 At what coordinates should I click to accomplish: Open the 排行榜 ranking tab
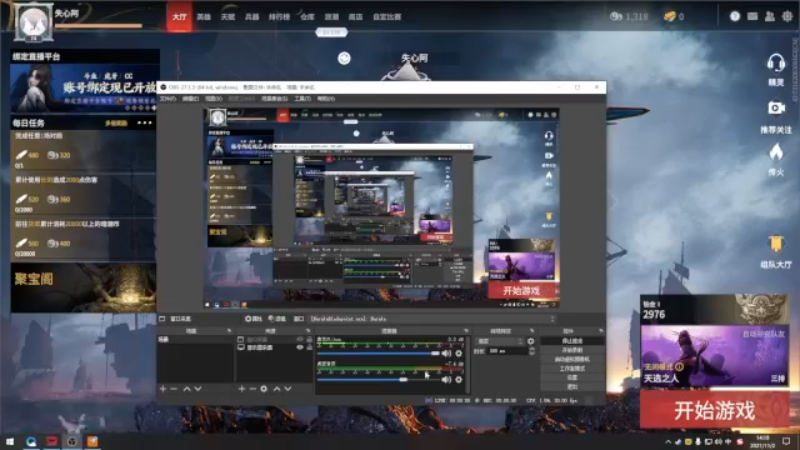pyautogui.click(x=279, y=17)
